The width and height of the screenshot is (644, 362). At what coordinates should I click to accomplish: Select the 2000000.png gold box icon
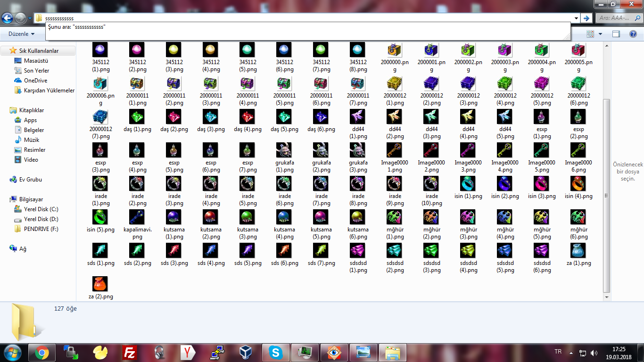pyautogui.click(x=395, y=49)
